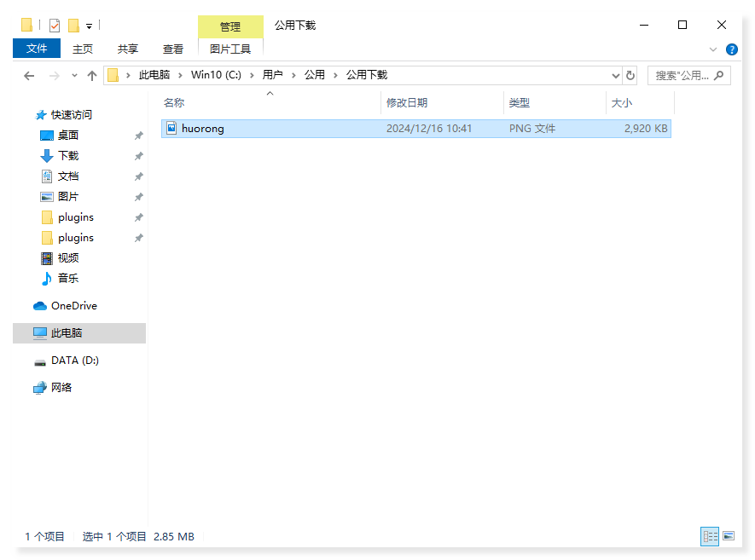Click the up-one-level navigation arrow
This screenshot has height=560, width=755.
pos(92,75)
